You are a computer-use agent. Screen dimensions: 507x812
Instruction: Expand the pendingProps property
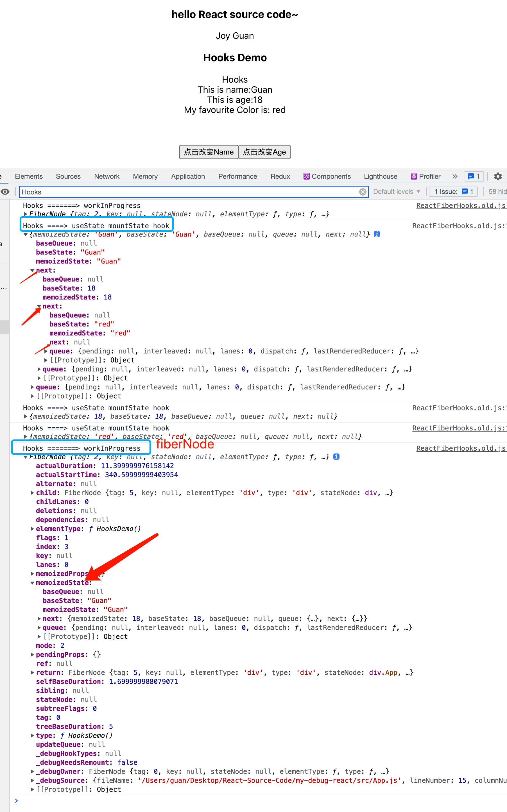[x=32, y=654]
